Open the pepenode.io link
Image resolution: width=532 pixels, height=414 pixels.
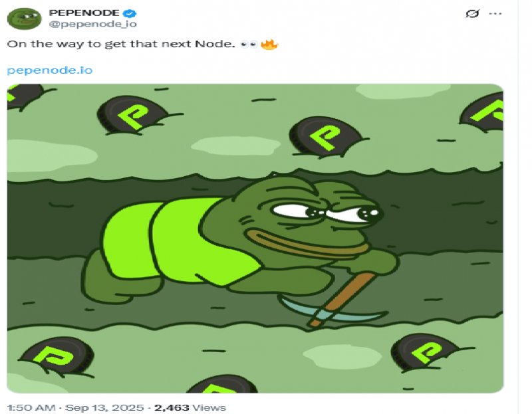49,70
